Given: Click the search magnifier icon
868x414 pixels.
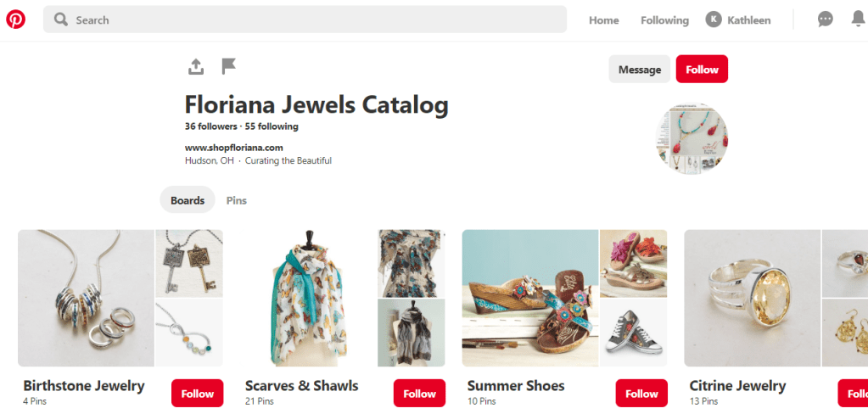Looking at the screenshot, I should (60, 20).
